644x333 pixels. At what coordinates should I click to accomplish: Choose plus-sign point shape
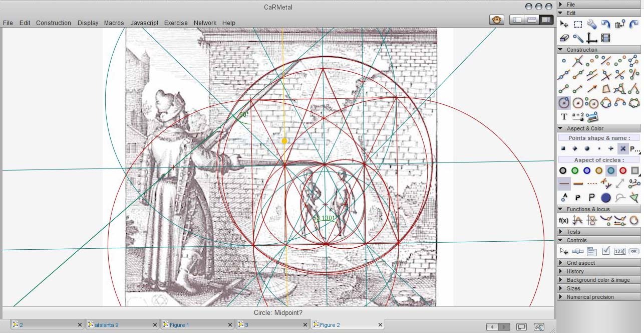click(x=611, y=148)
